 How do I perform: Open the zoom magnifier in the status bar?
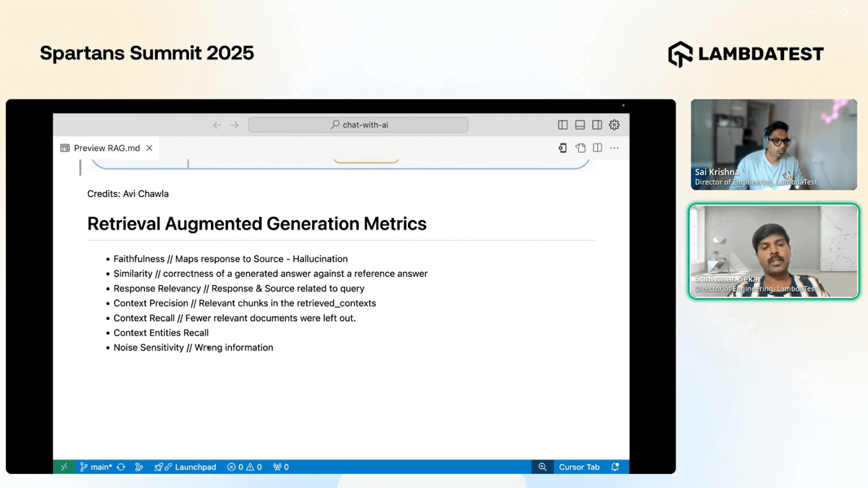click(542, 466)
